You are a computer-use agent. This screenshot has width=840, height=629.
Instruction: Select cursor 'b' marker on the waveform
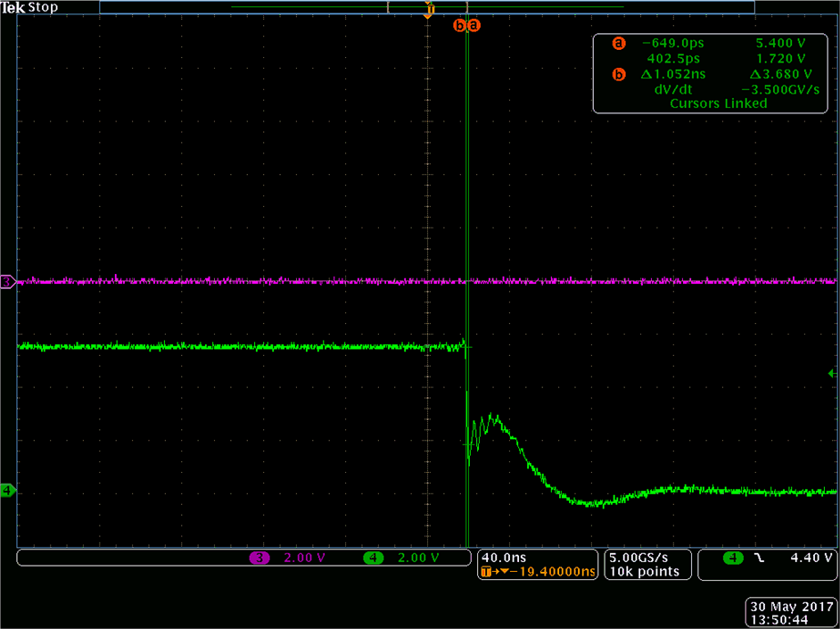[x=460, y=26]
